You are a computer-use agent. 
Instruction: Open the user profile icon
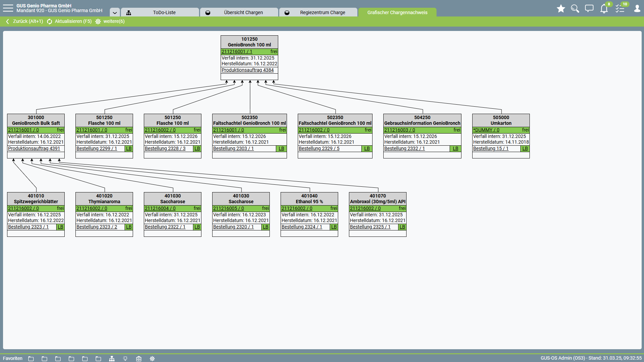click(x=637, y=9)
